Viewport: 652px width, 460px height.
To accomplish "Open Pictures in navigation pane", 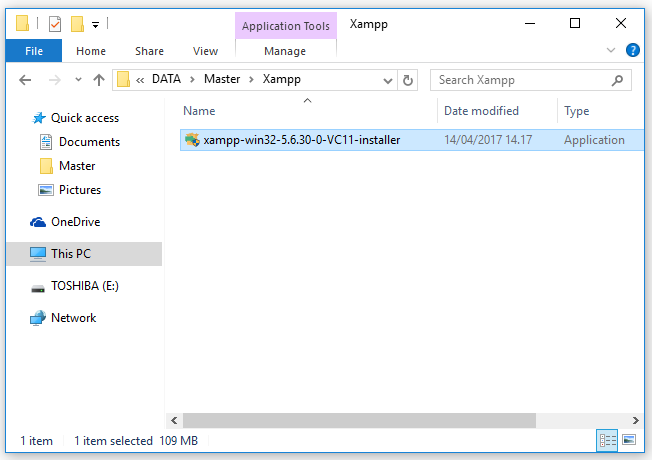I will (80, 190).
